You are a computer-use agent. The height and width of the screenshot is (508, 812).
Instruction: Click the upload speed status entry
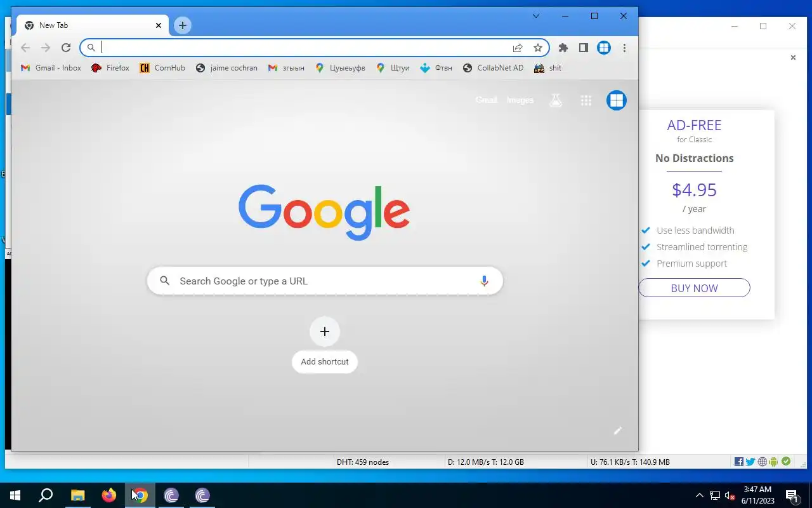(x=630, y=462)
